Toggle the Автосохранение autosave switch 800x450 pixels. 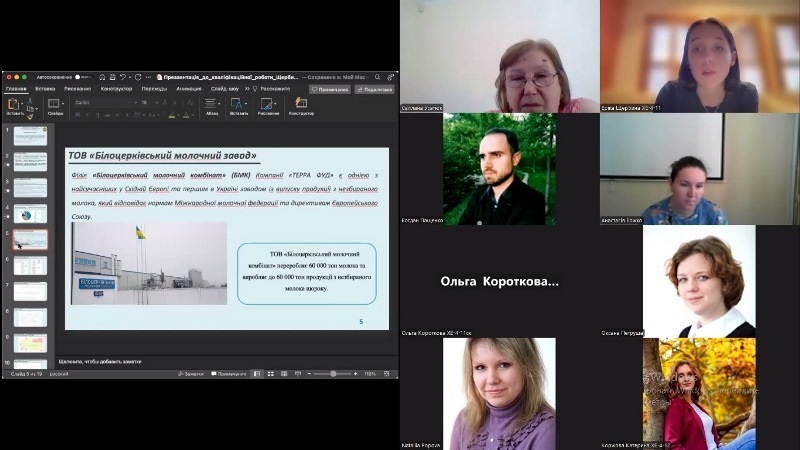(x=82, y=77)
